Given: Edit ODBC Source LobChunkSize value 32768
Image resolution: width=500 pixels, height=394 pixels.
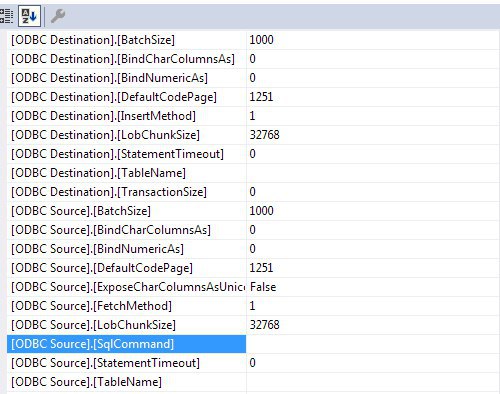Looking at the screenshot, I should tap(373, 325).
